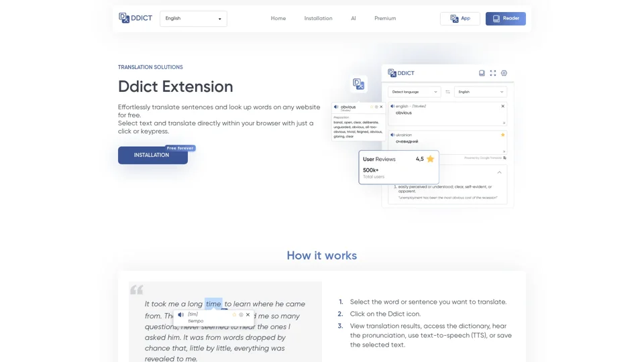Swap source and target languages

447,92
